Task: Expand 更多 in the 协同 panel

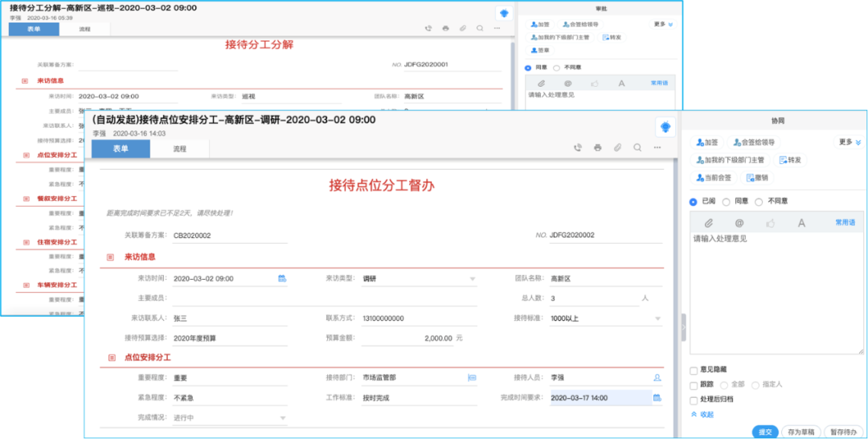Action: (850, 142)
